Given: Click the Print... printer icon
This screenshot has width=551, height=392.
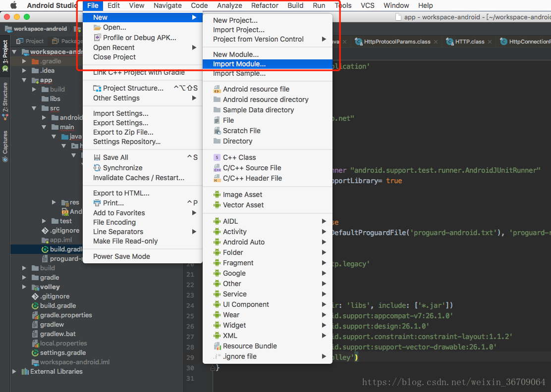Looking at the screenshot, I should (97, 203).
